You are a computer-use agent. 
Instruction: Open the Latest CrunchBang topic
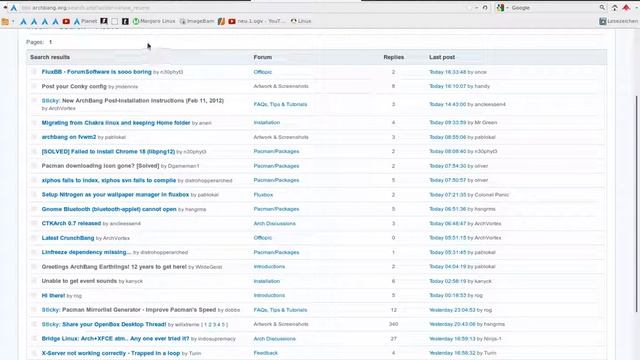(x=68, y=238)
